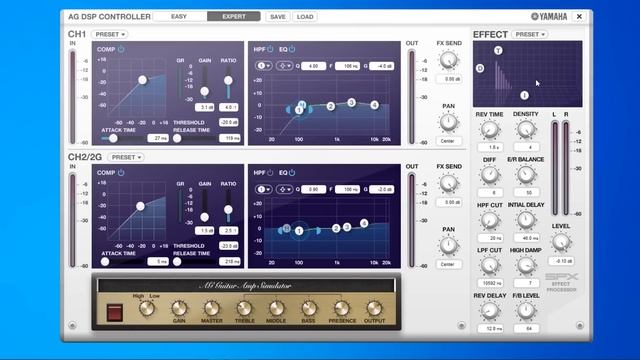Open CH1 EQ band number dropdown
This screenshot has width=640, height=360.
[264, 66]
